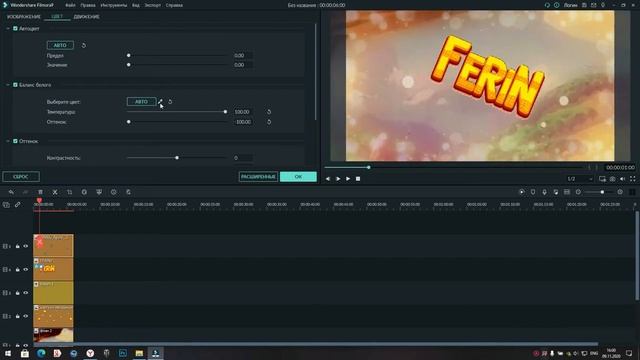Open the Файл menu
Screen dimensions: 640x360
coord(70,5)
